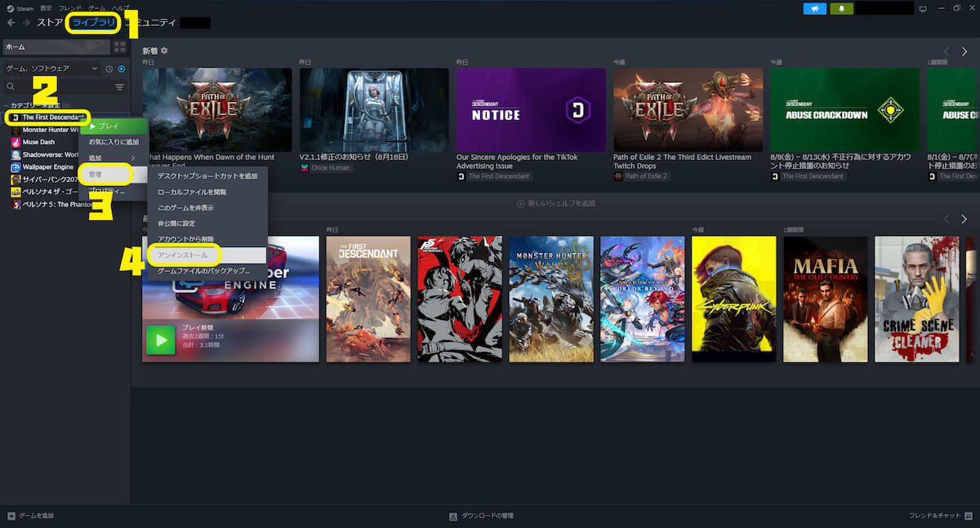Open the Shadowverse Worlds Beyond cover

[x=643, y=299]
